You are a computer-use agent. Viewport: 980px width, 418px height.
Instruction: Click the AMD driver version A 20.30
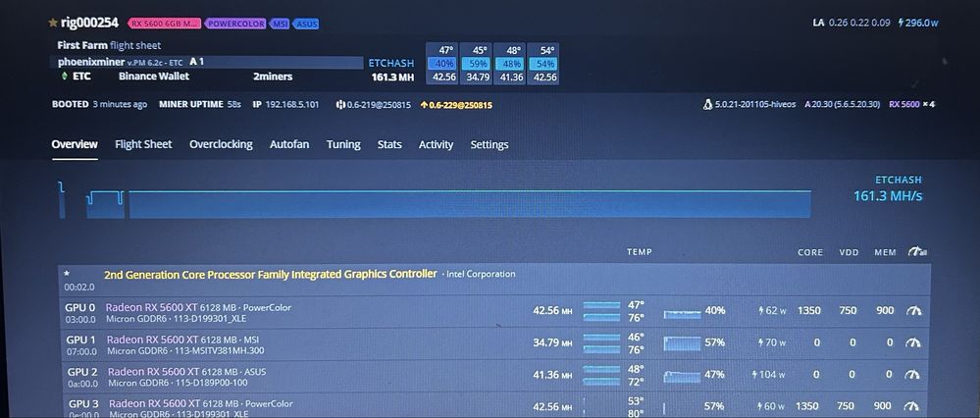843,104
